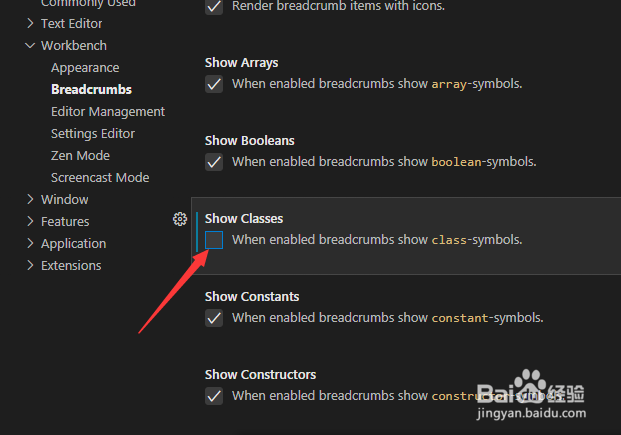Expand the Window section chevron

coord(30,199)
